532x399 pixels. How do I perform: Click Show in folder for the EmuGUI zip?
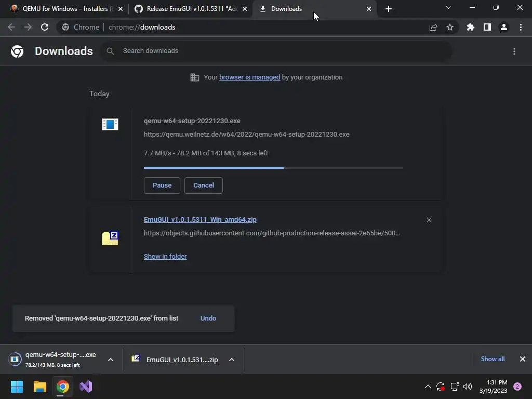pyautogui.click(x=165, y=257)
